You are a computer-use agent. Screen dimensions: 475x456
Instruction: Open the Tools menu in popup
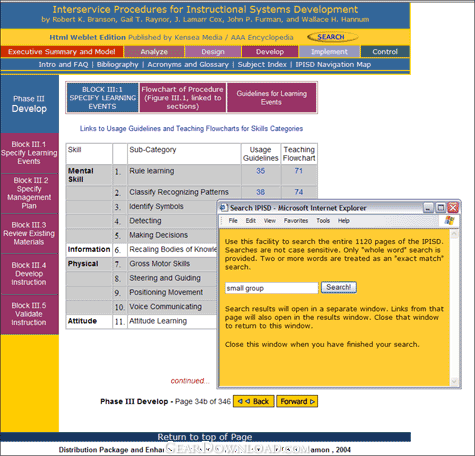pyautogui.click(x=323, y=221)
